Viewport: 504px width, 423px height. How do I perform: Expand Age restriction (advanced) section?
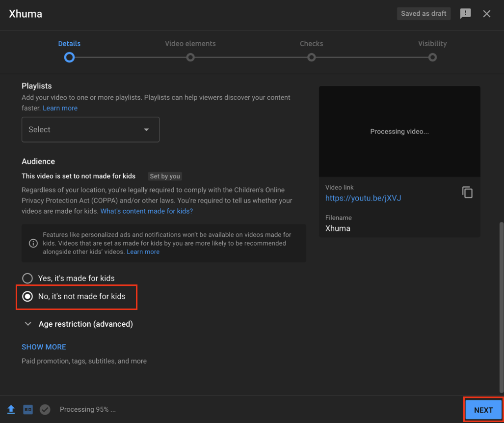(x=79, y=324)
